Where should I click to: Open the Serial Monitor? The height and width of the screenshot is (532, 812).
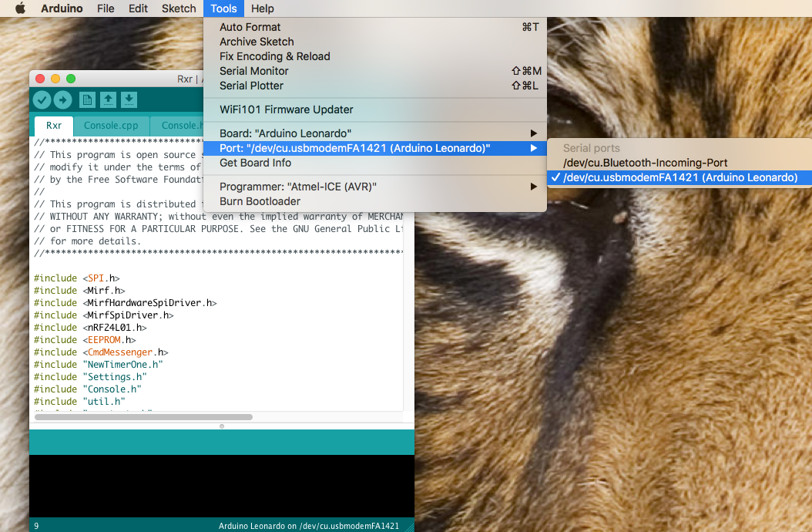(x=375, y=70)
